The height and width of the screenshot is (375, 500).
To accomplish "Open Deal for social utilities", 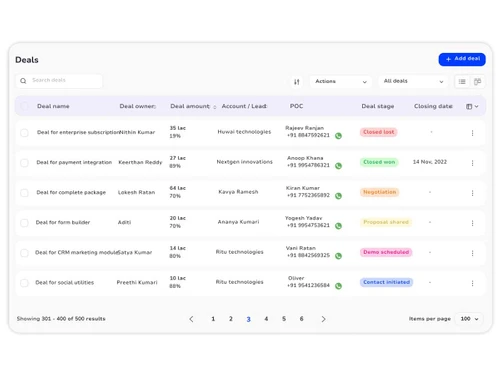I will point(64,282).
